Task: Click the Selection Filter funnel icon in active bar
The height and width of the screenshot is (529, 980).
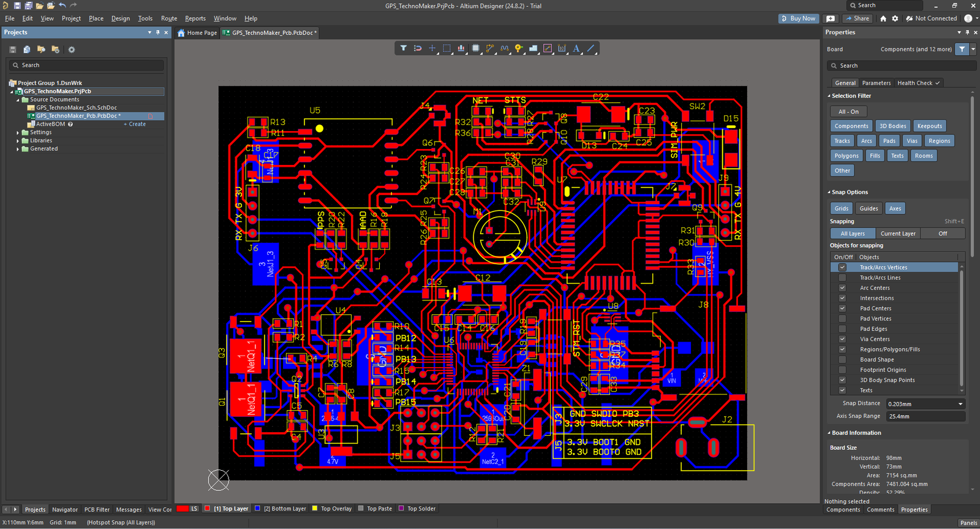Action: tap(403, 48)
